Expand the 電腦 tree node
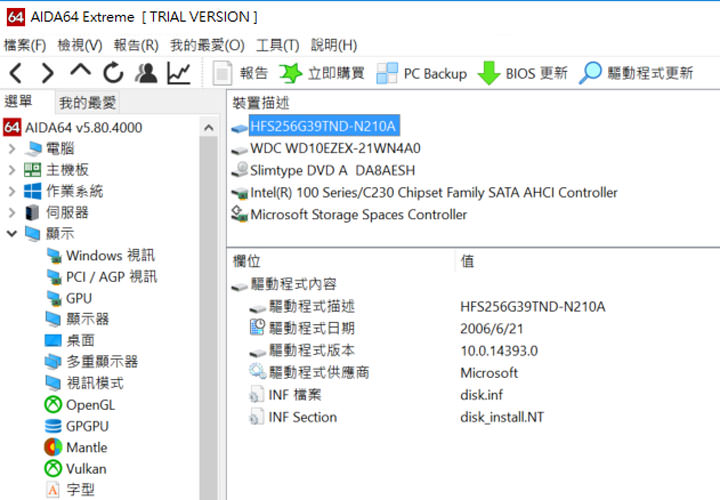 click(x=12, y=149)
